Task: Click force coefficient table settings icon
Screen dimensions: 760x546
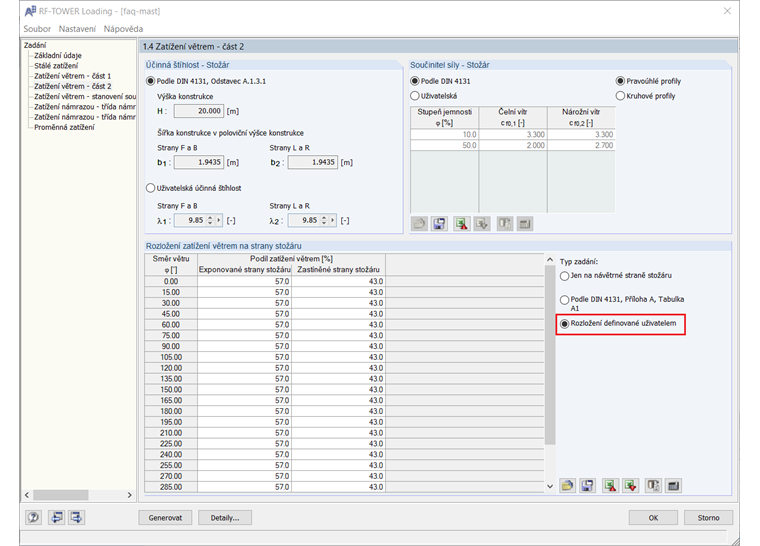Action: tap(505, 224)
